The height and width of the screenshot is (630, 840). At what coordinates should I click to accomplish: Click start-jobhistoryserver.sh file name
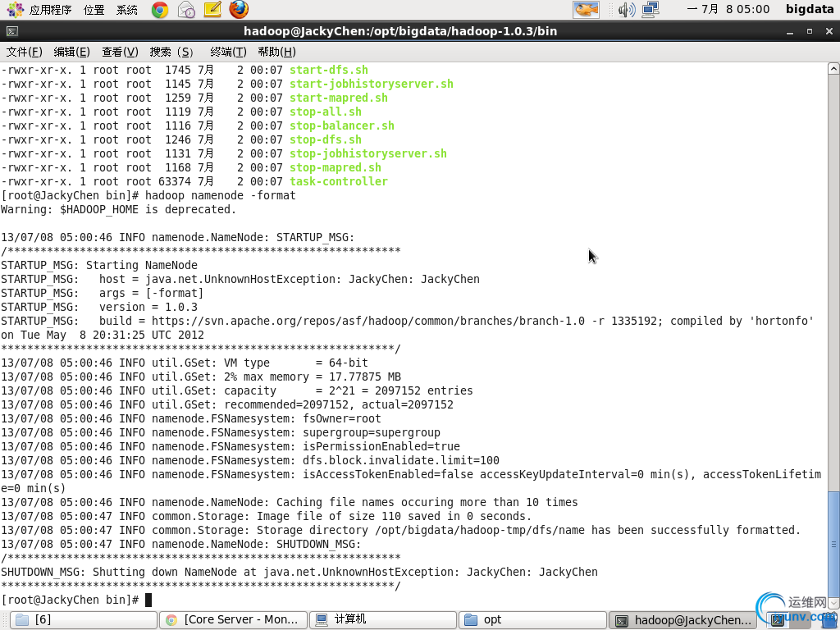point(372,84)
